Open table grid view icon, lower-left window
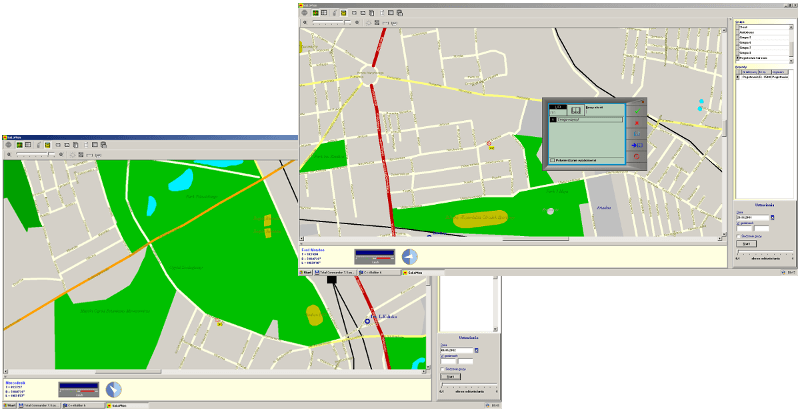 [x=28, y=145]
